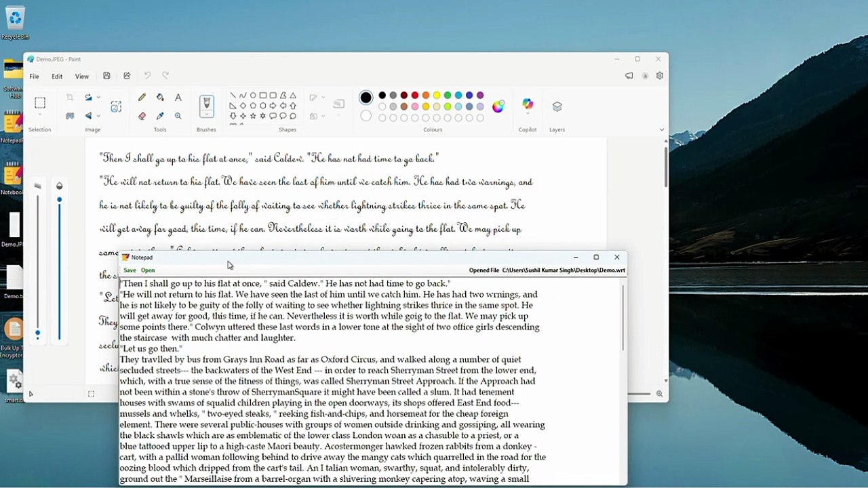Choose the orange colour swatch in the top row
The width and height of the screenshot is (868, 488).
(x=426, y=96)
